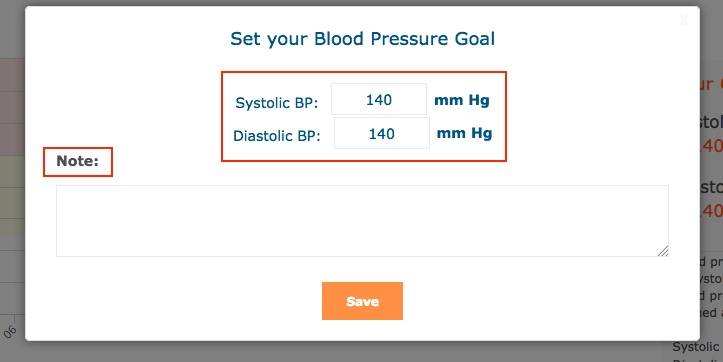
Task: Grab the note textarea resize handle
Action: [x=663, y=251]
